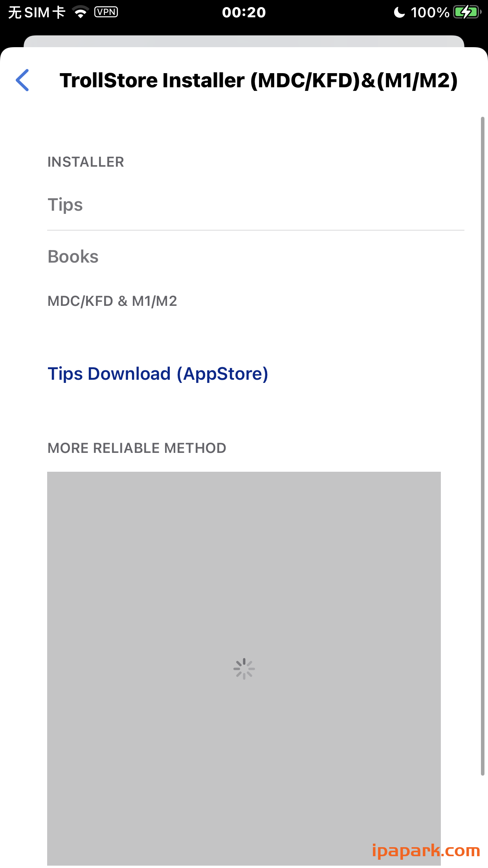This screenshot has width=488, height=868.
Task: Tap the charging battery icon
Action: [467, 13]
